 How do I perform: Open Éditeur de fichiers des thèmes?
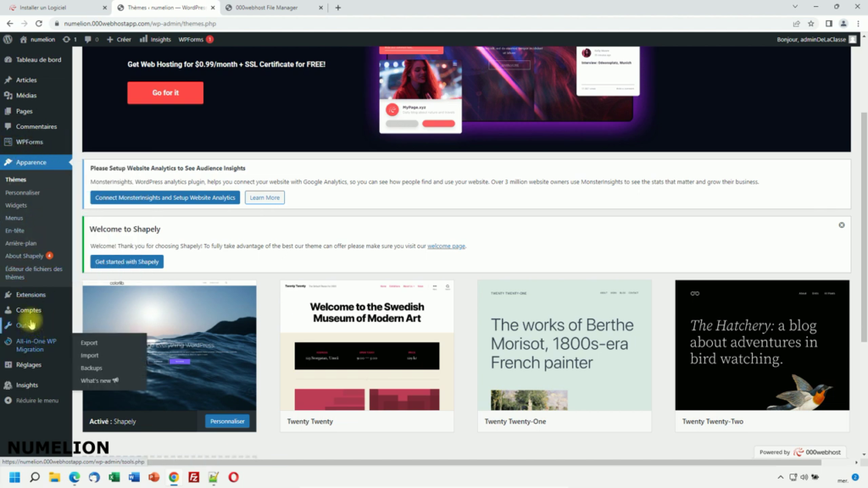point(34,273)
